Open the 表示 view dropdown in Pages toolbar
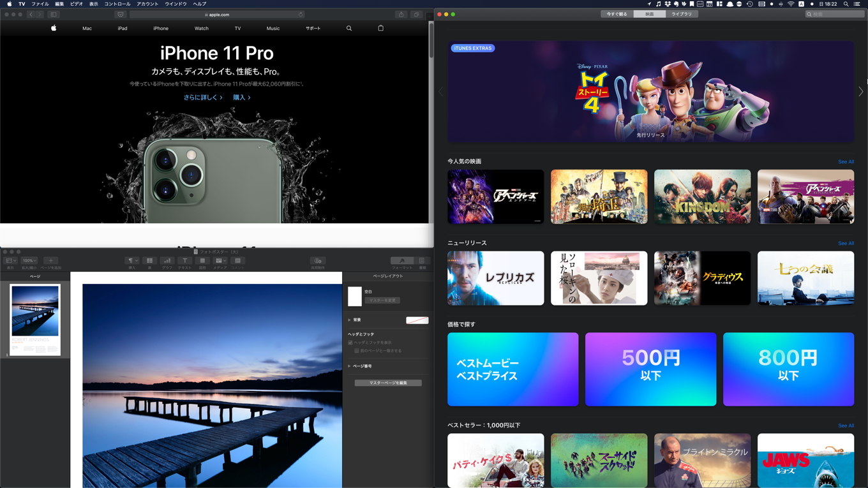868x488 pixels. pos(10,260)
